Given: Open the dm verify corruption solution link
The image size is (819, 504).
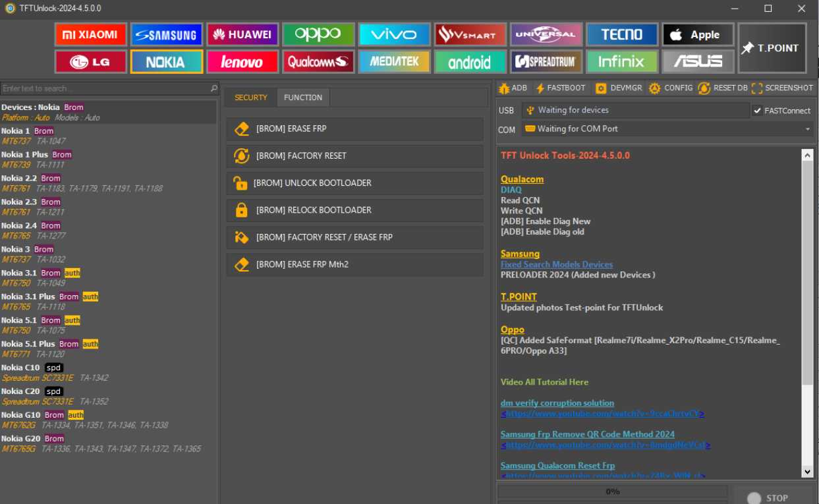Looking at the screenshot, I should coord(557,403).
